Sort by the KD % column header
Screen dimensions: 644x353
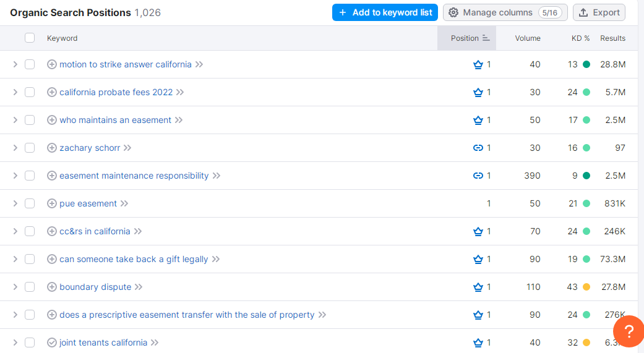580,38
